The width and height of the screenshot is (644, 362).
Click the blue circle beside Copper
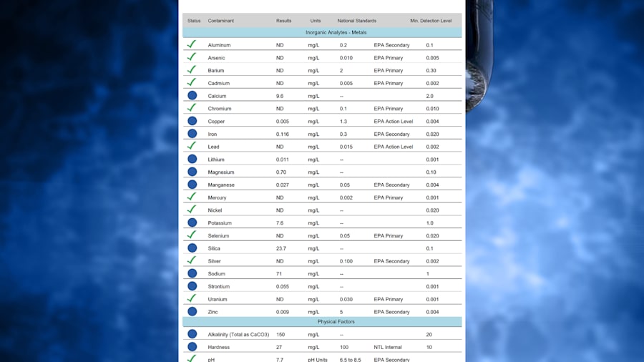(192, 121)
